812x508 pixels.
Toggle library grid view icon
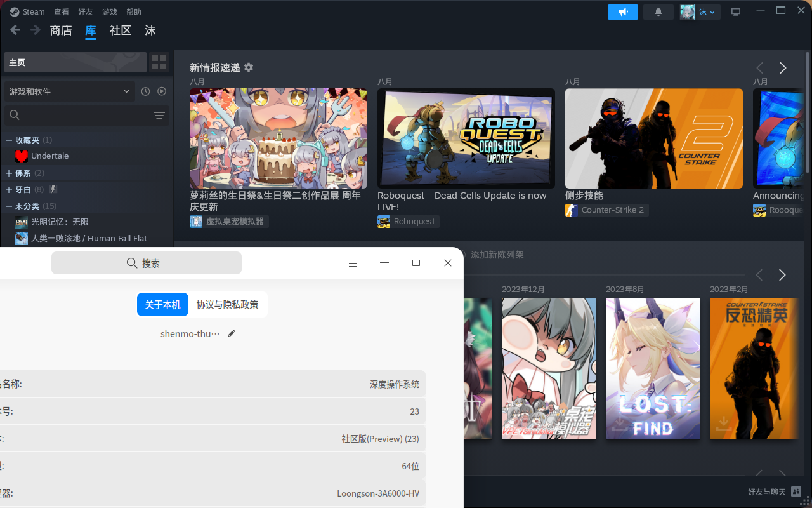159,62
